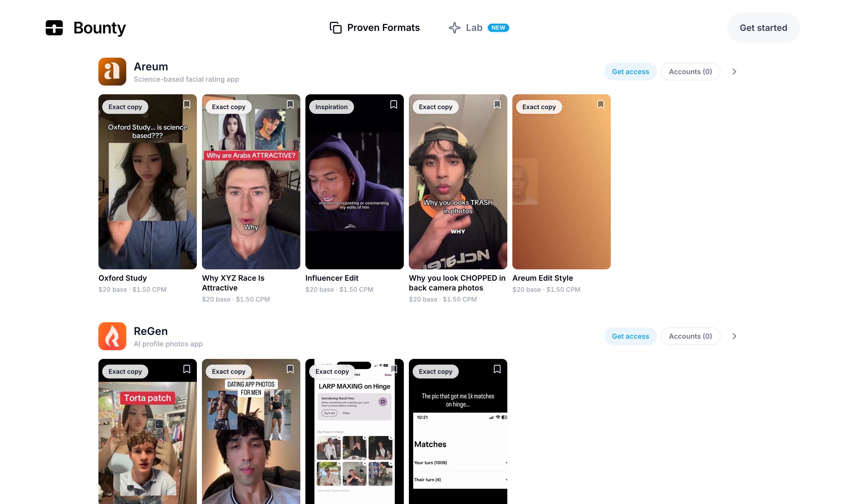Click the Get started button
The image size is (843, 504).
tap(763, 28)
